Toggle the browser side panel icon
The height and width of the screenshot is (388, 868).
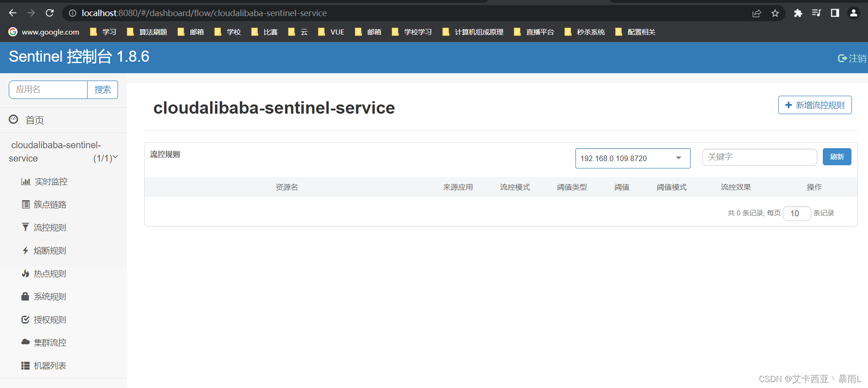(x=835, y=13)
